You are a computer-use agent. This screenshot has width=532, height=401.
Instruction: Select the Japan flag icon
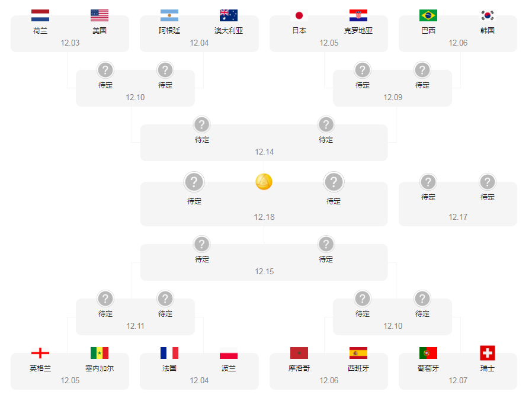(299, 15)
